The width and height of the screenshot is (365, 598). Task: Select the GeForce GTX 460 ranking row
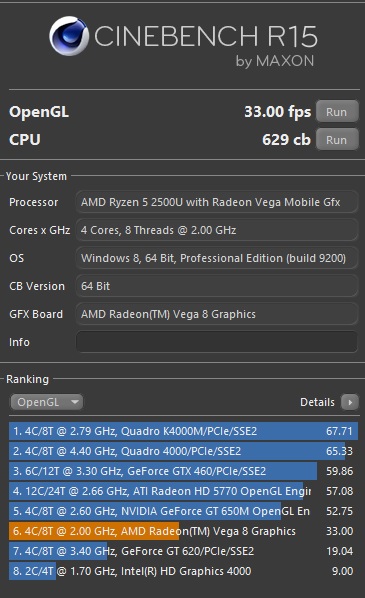[183, 471]
